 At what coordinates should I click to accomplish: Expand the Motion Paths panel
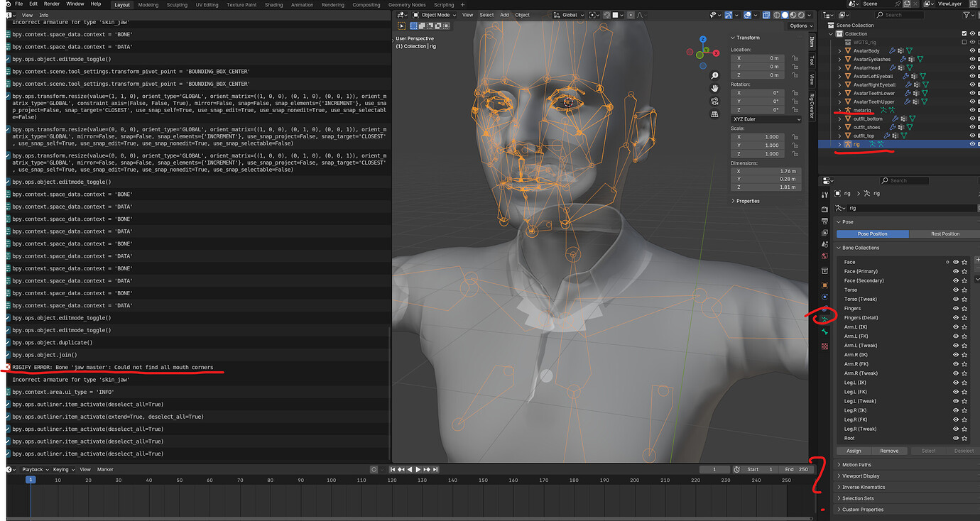pos(856,465)
